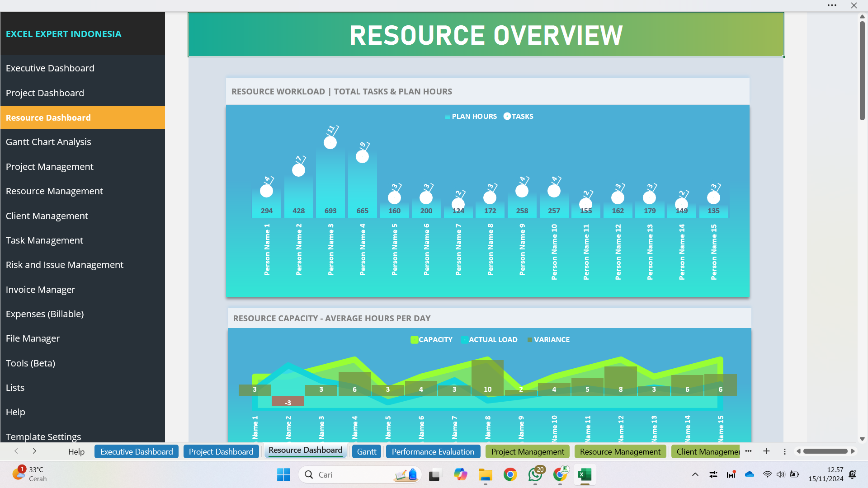Open Gantt Chart Analysis in the sidebar
Screen dimensions: 868x488
48,142
